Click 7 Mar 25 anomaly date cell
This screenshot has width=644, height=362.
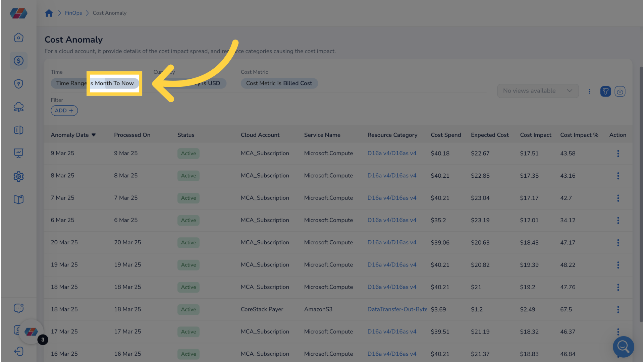pos(62,198)
